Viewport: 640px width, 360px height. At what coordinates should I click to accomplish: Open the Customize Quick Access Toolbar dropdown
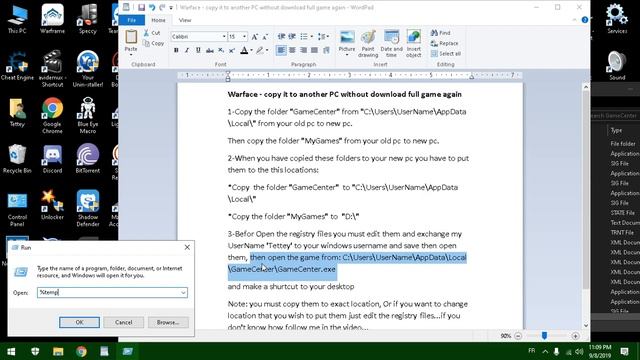pyautogui.click(x=171, y=7)
